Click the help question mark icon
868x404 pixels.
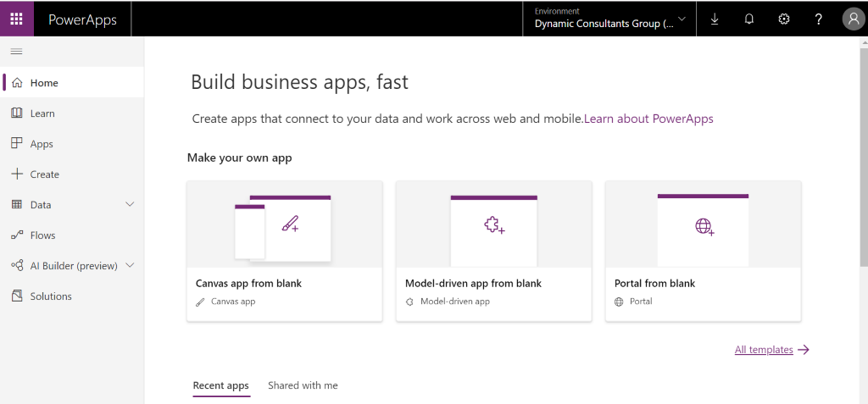pyautogui.click(x=819, y=19)
